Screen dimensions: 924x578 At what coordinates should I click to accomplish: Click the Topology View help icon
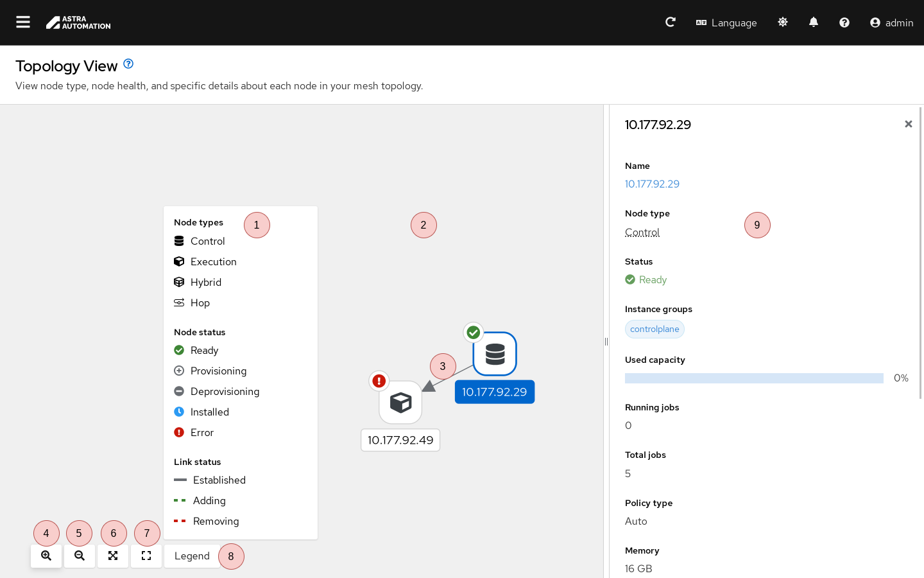pos(128,64)
